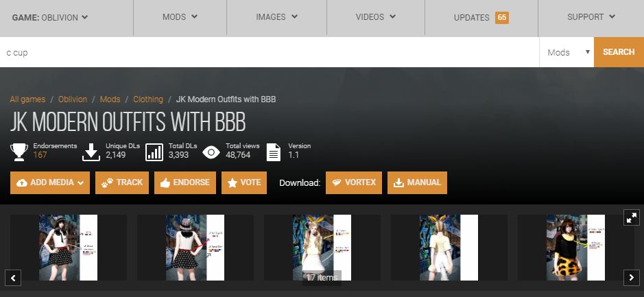
Task: Click the version 1.1 value
Action: (x=294, y=155)
